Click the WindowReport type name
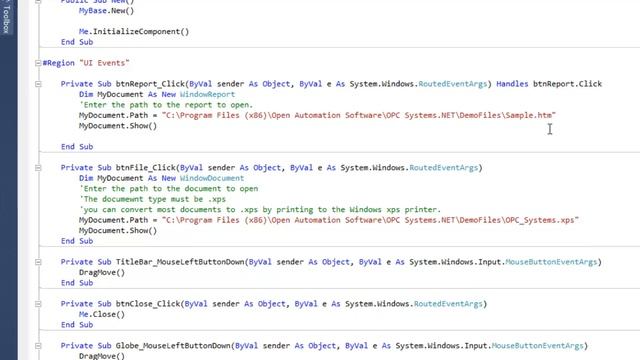 tap(207, 94)
